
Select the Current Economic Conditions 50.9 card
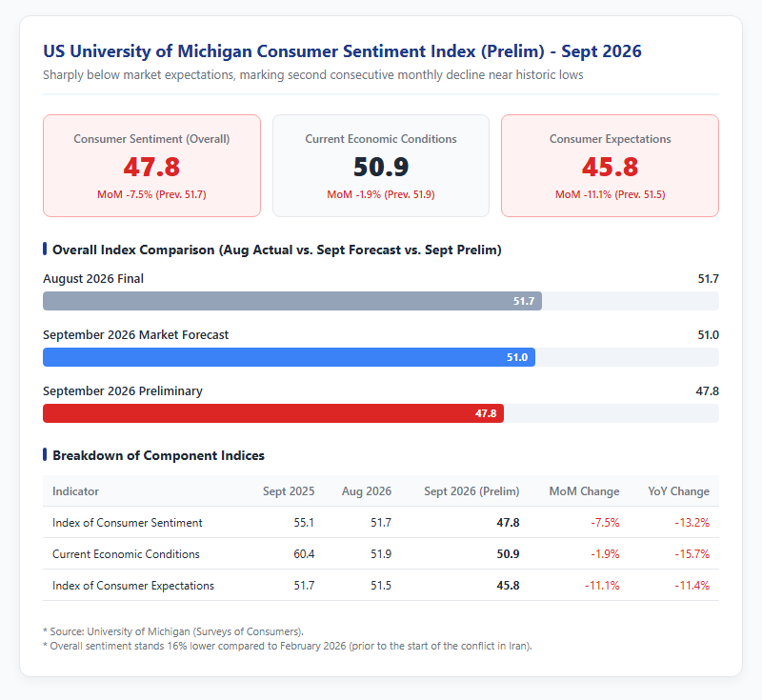(x=381, y=166)
